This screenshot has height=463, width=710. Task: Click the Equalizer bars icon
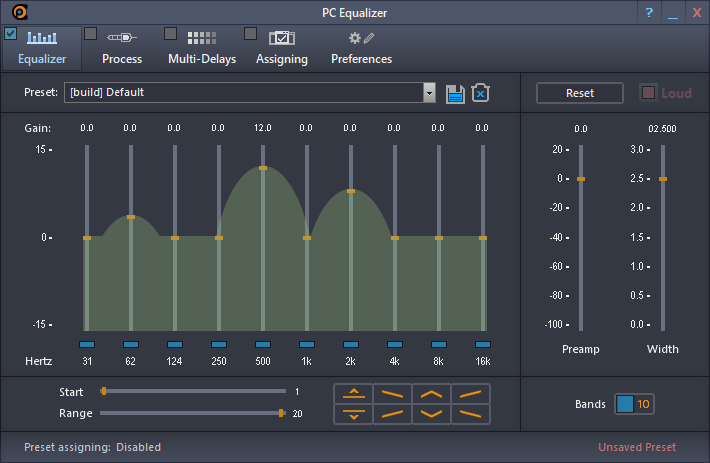click(42, 38)
